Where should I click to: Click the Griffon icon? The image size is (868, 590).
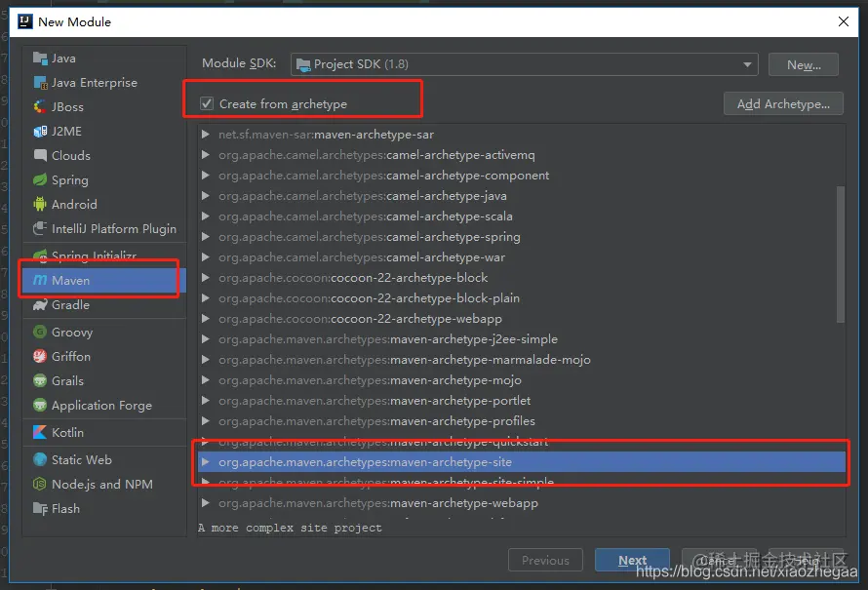coord(40,356)
